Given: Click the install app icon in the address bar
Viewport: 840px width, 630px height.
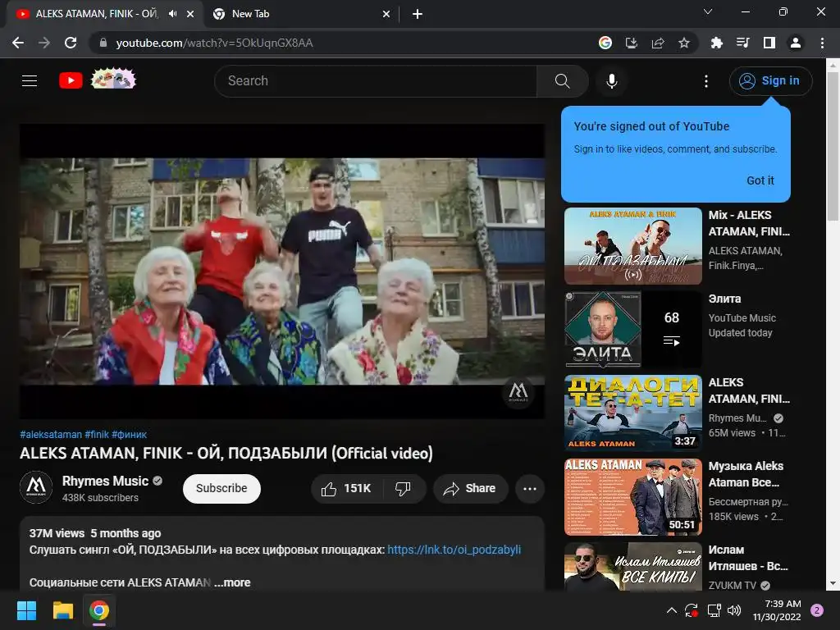Looking at the screenshot, I should (x=632, y=43).
